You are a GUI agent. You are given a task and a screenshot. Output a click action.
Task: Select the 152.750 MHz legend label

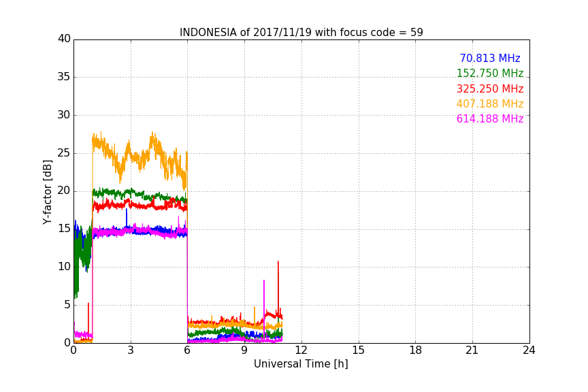coord(490,73)
